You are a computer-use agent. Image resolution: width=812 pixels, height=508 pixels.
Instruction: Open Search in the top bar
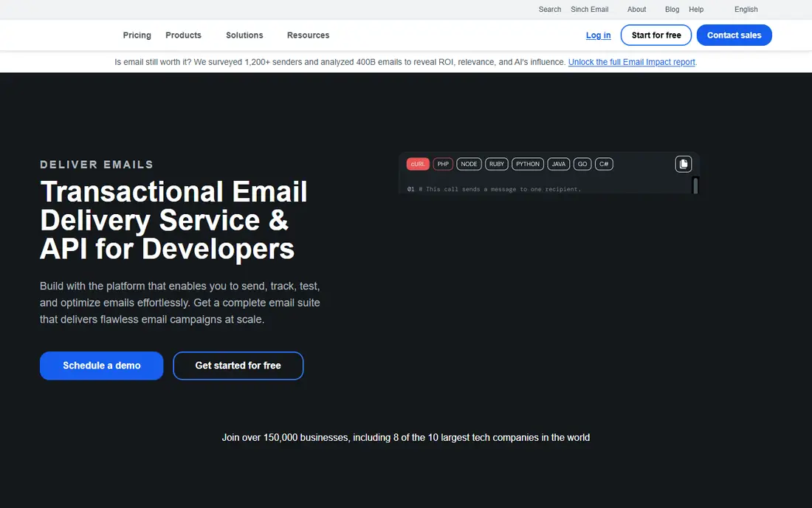[x=549, y=10]
